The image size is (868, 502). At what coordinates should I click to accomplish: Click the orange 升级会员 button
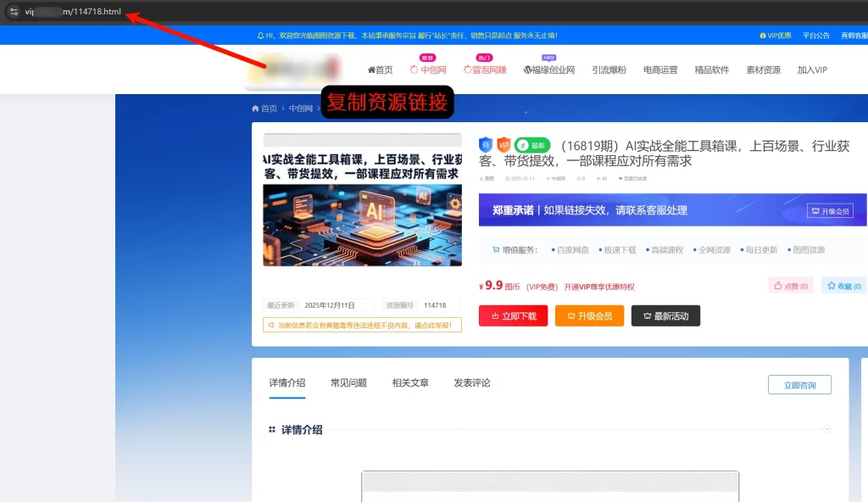589,315
